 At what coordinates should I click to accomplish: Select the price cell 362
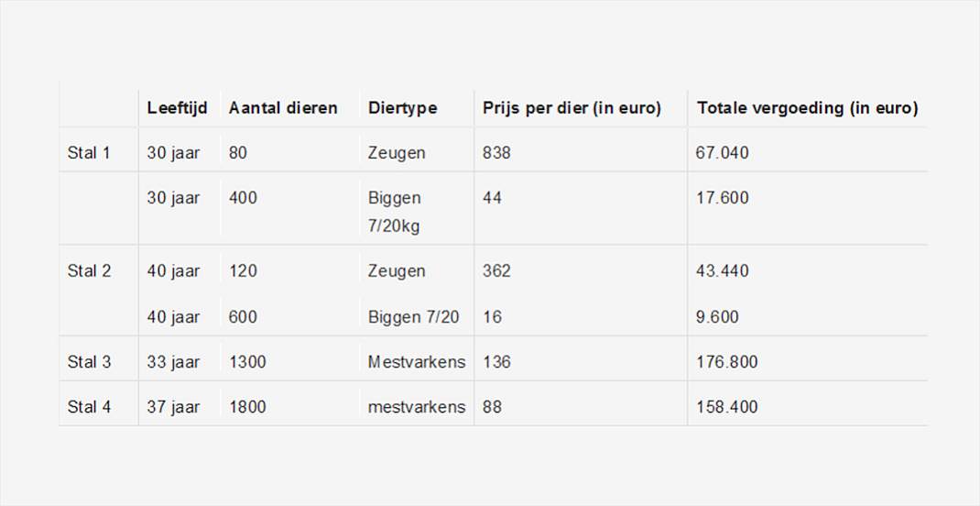pos(496,270)
